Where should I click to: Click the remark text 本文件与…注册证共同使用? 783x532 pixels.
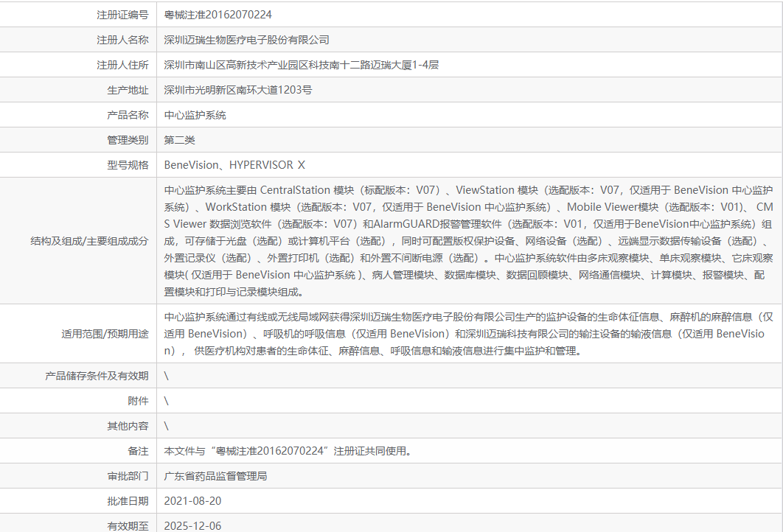288,451
